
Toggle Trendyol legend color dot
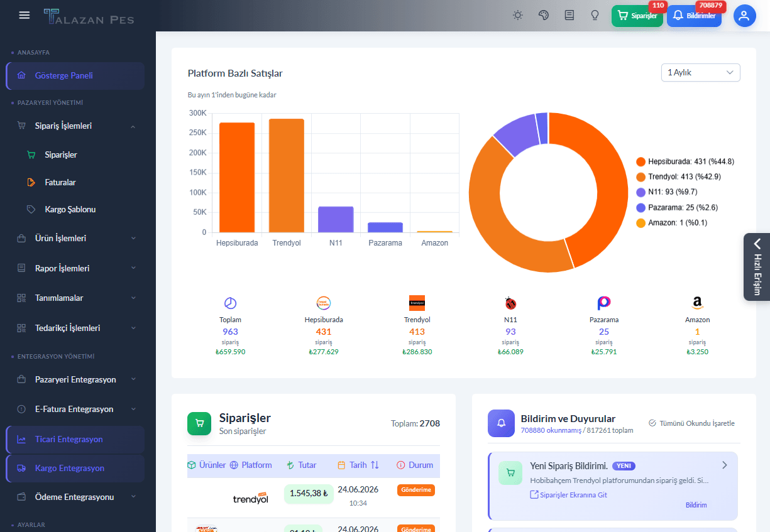pos(641,177)
